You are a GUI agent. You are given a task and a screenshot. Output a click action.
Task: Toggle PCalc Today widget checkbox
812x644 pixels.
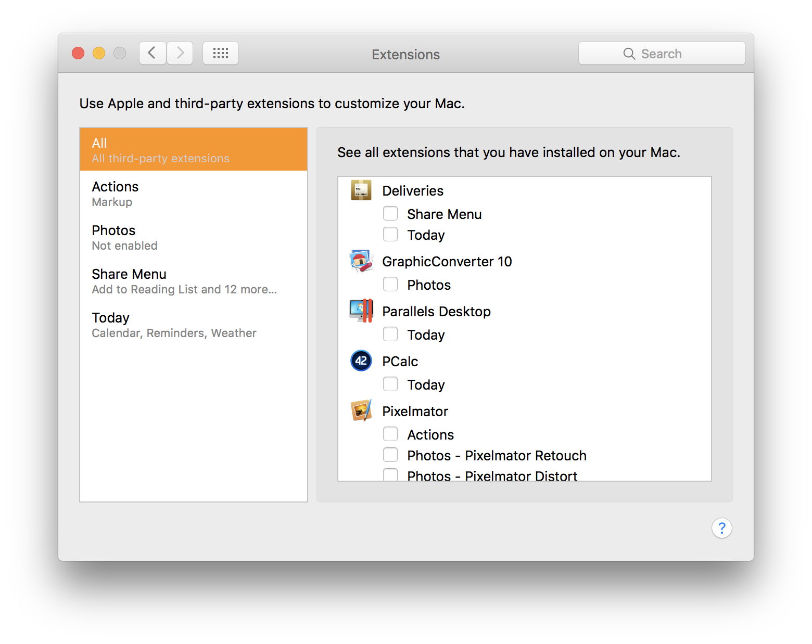390,384
